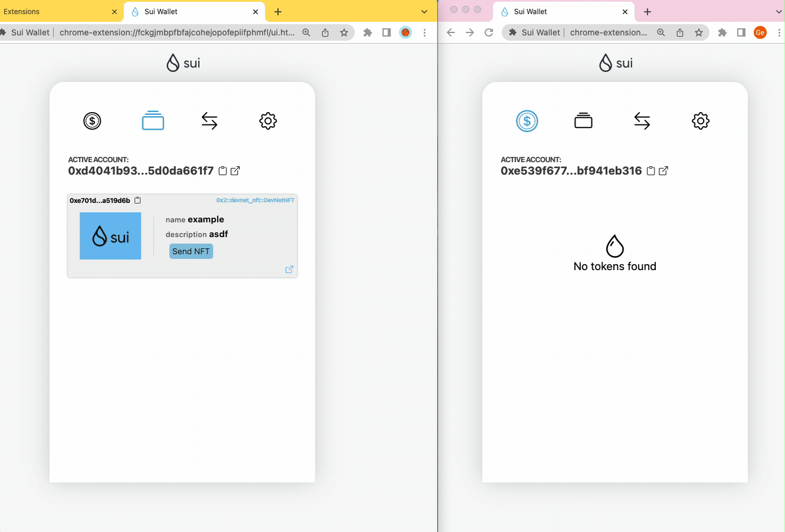Open the tokens (dollar coin) view in left wallet
This screenshot has width=785, height=532.
click(92, 121)
